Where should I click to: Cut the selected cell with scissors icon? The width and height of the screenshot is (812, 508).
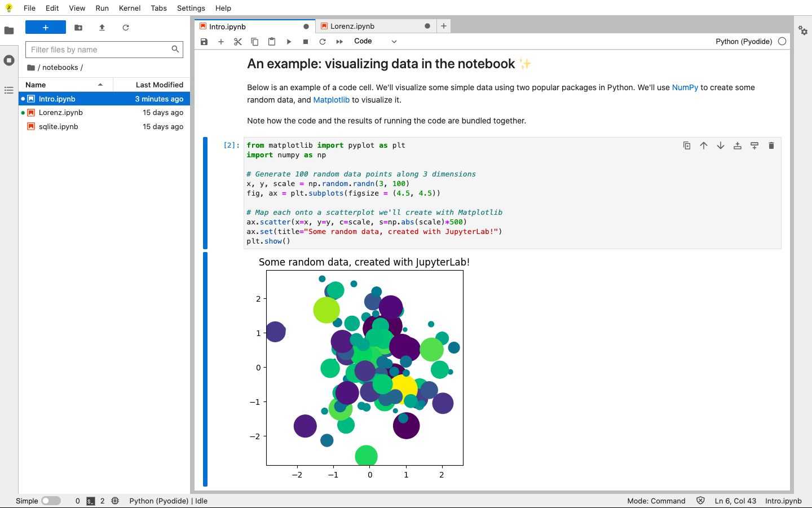pyautogui.click(x=238, y=42)
